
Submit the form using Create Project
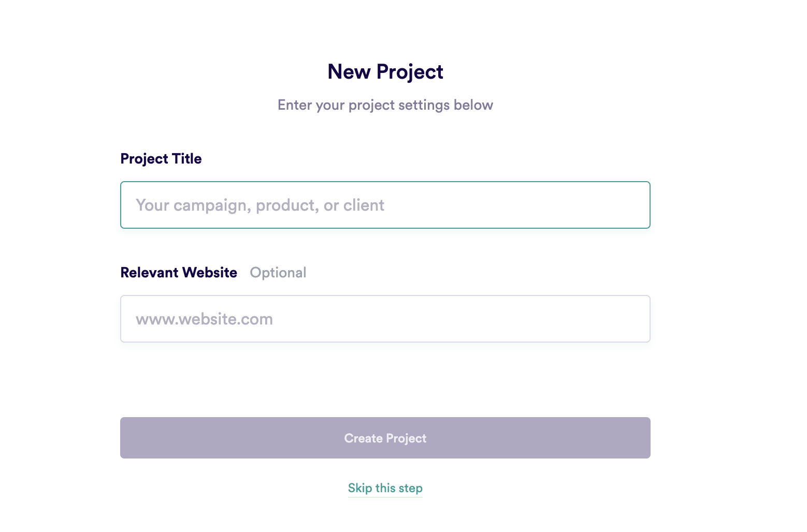coord(385,438)
